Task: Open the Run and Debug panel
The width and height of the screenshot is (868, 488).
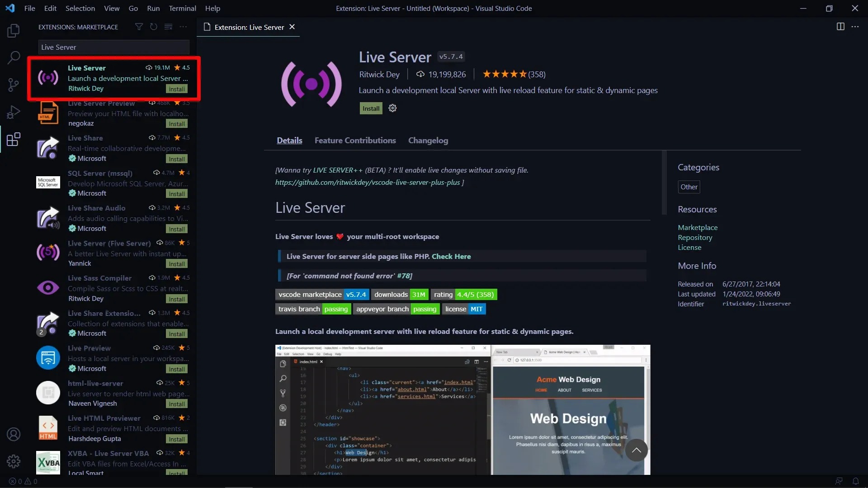Action: pyautogui.click(x=13, y=112)
